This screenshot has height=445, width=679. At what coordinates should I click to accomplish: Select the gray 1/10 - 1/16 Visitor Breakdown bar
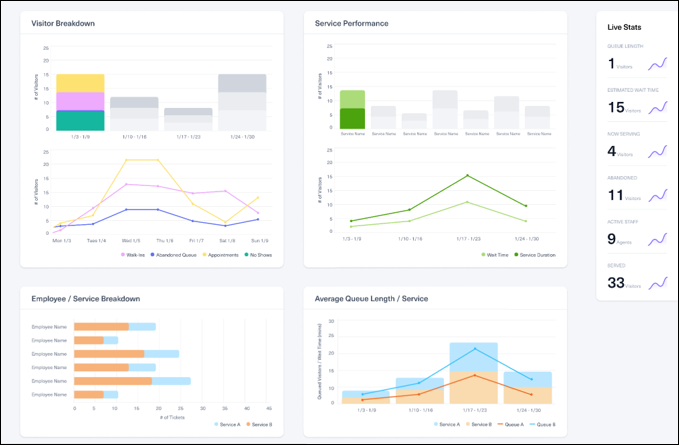(134, 113)
